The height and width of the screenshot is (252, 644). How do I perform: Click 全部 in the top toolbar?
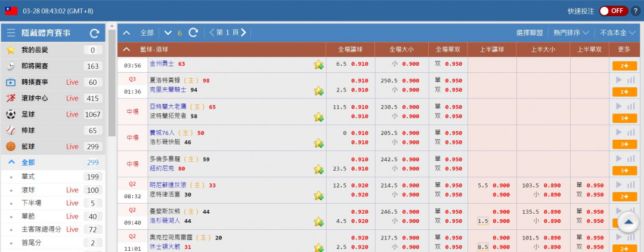pyautogui.click(x=147, y=33)
